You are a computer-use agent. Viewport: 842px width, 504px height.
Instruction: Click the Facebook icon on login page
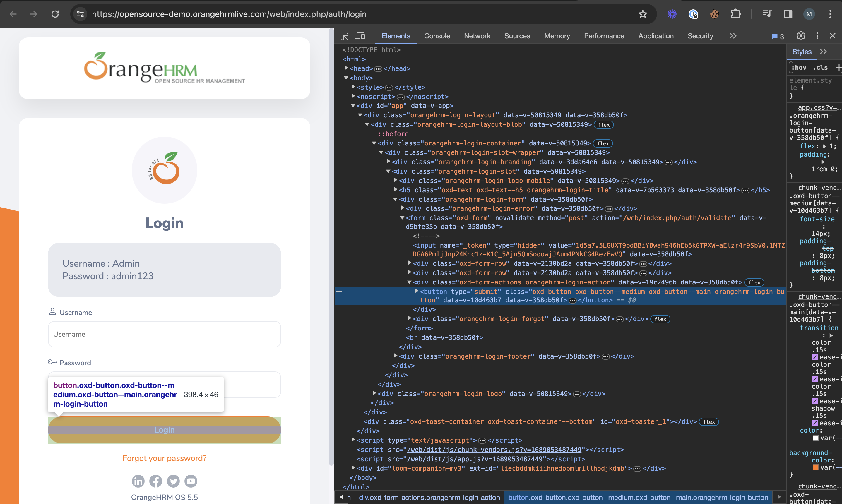point(155,481)
